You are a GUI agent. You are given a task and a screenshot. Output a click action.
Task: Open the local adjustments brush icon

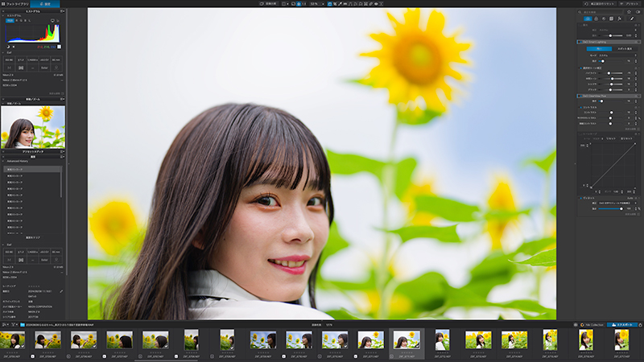click(632, 19)
